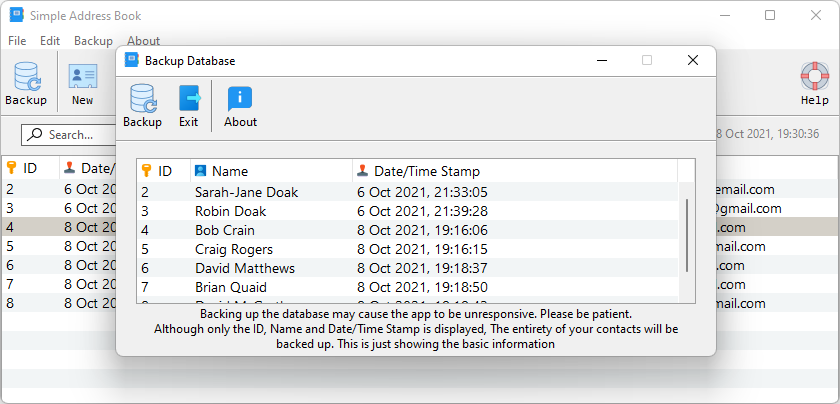Screen dimensions: 840x404
Task: Click the Exit icon in Backup Database
Action: 188,99
